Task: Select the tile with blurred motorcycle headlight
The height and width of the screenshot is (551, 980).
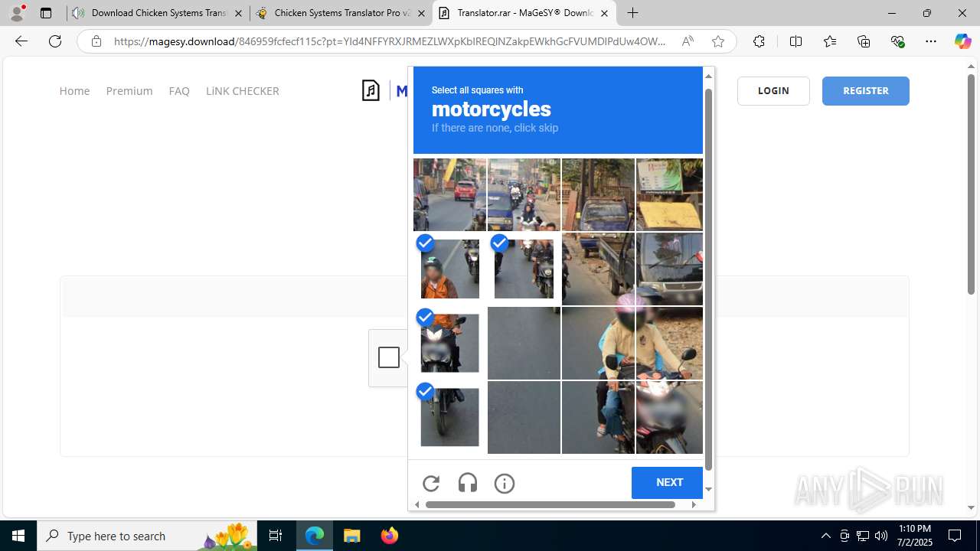Action: point(669,417)
